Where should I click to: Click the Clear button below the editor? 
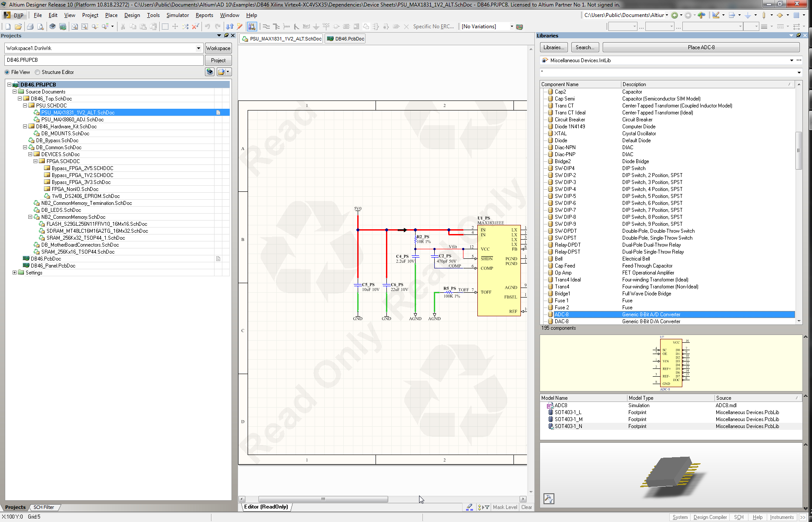pos(527,507)
